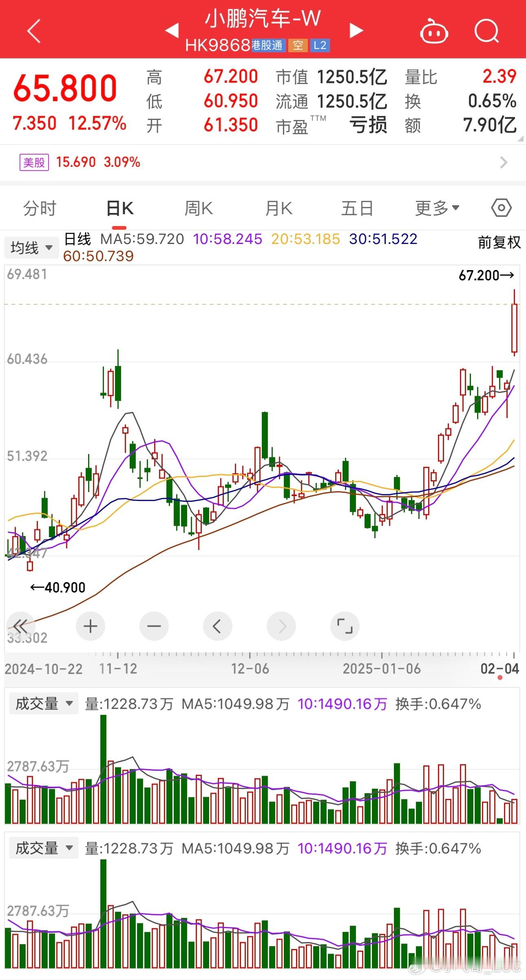Switch to 五日 five-day tab
526x980 pixels.
tap(358, 208)
